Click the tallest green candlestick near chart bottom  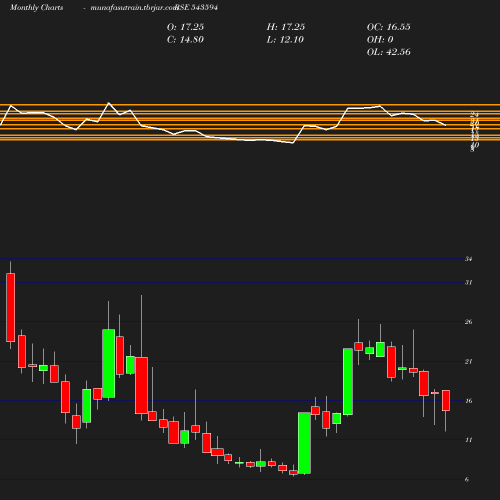(304, 443)
